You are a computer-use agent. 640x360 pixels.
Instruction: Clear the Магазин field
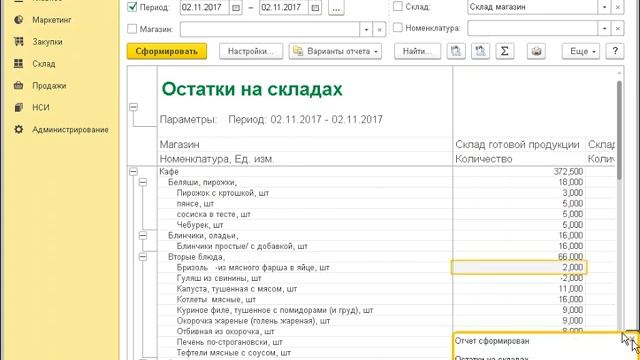(x=380, y=29)
